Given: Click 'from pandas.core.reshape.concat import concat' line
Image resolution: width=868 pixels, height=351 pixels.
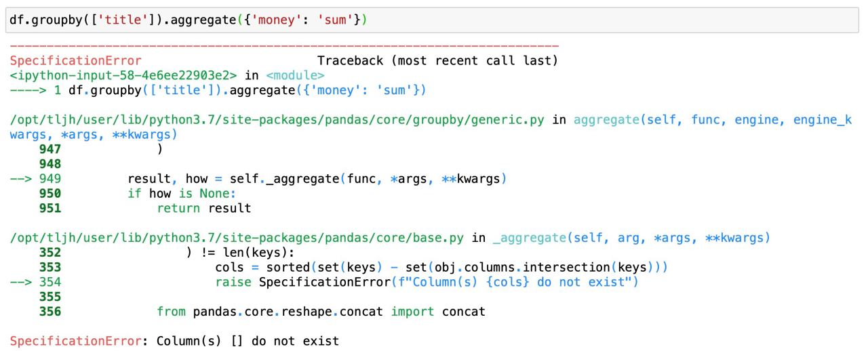Looking at the screenshot, I should click(321, 312).
